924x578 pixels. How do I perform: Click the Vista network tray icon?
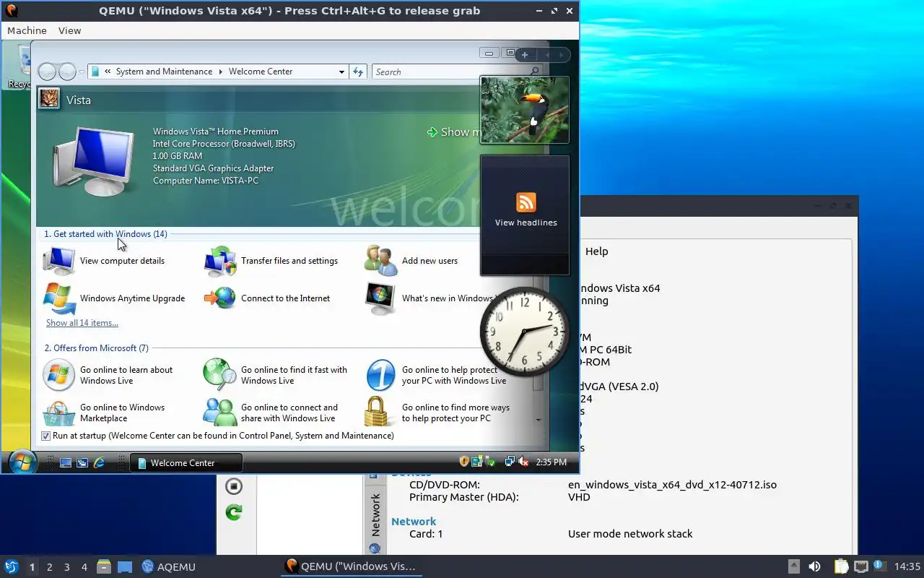click(510, 462)
